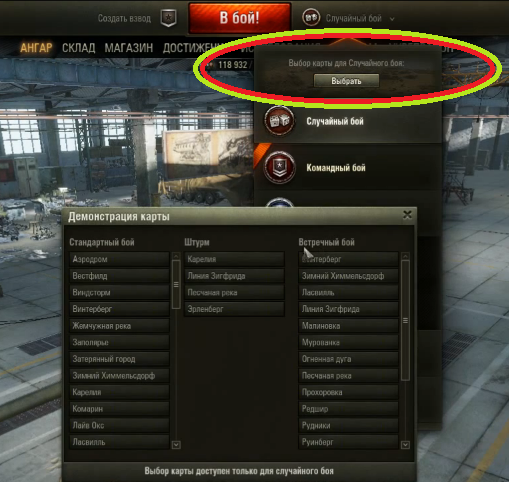The width and height of the screenshot is (509, 482).
Task: Choose Малиновка in the Встречный бой list
Action: [x=348, y=326]
